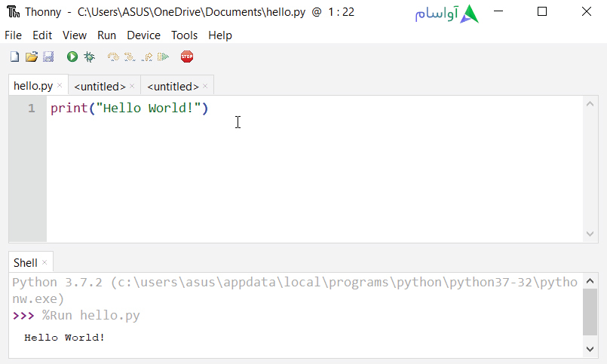Screen dimensions: 607x364
Task: Click the Shell scrollbar up arrow
Action: coord(590,281)
